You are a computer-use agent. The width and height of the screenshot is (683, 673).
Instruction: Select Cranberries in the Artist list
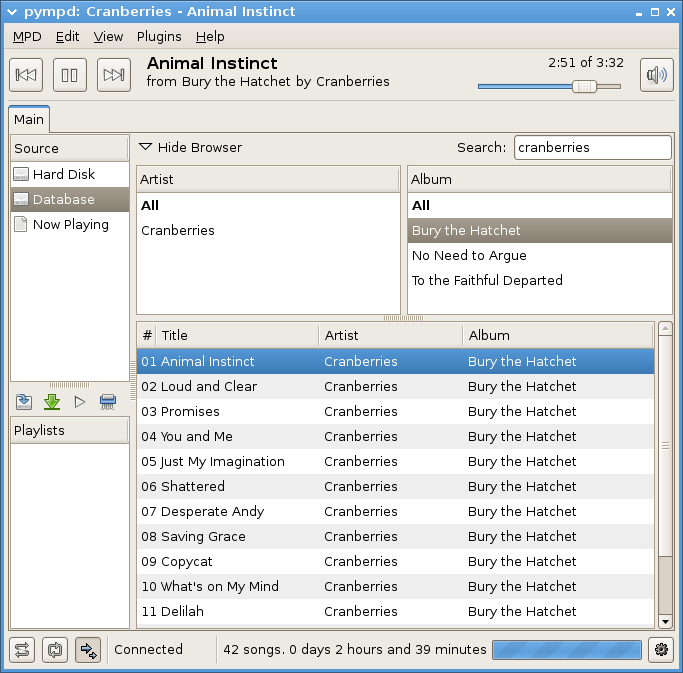click(268, 230)
